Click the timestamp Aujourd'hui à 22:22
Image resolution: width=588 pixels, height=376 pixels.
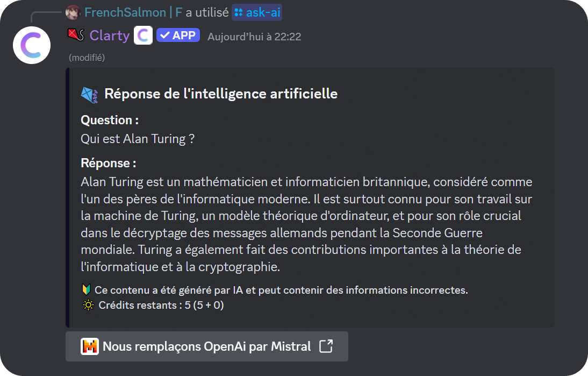[254, 37]
